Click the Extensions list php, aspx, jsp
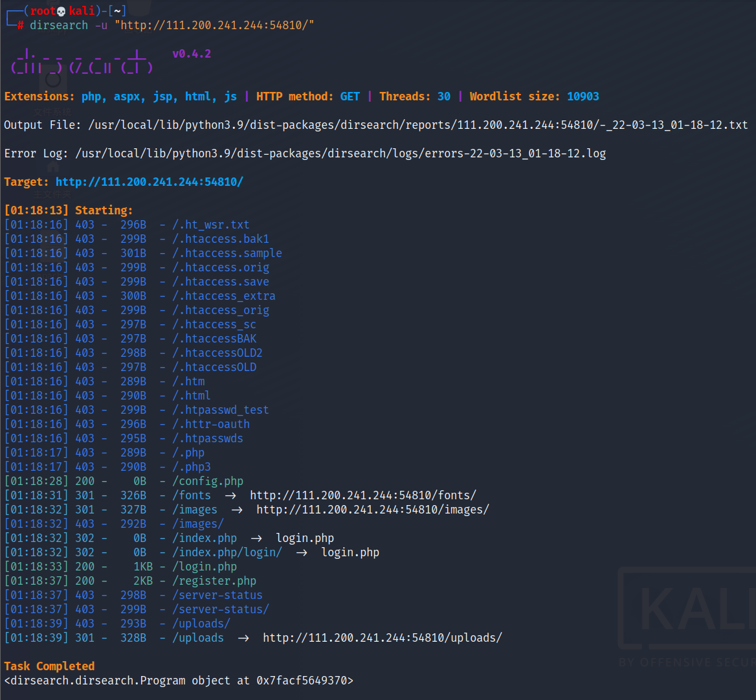This screenshot has height=700, width=756. point(129,96)
